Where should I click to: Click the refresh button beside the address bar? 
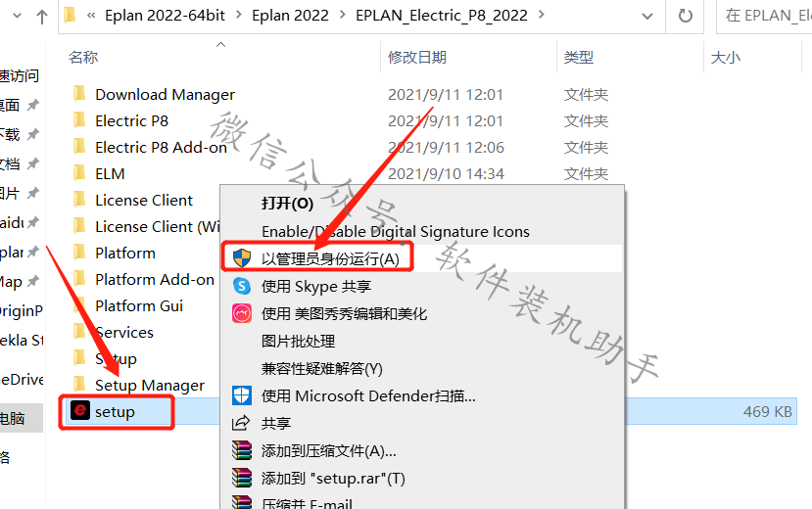tap(685, 16)
